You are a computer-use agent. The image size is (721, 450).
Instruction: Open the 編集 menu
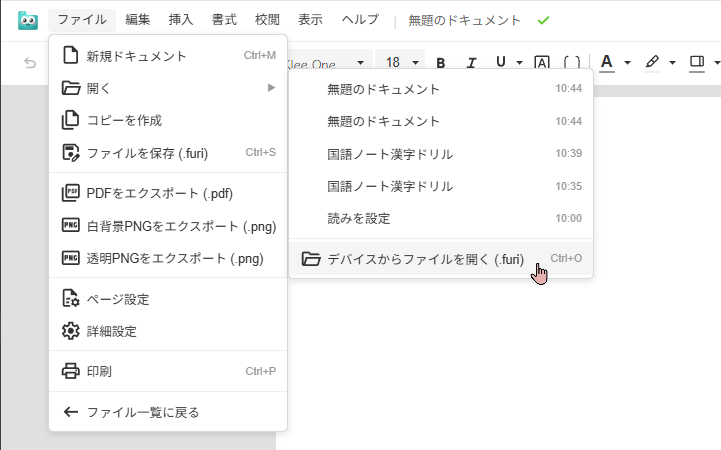(x=137, y=20)
